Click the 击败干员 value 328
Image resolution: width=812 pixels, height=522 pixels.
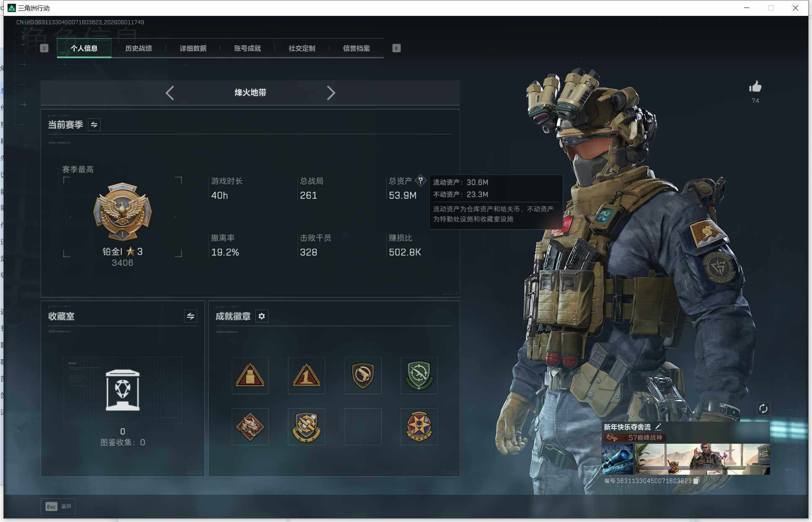pos(308,252)
